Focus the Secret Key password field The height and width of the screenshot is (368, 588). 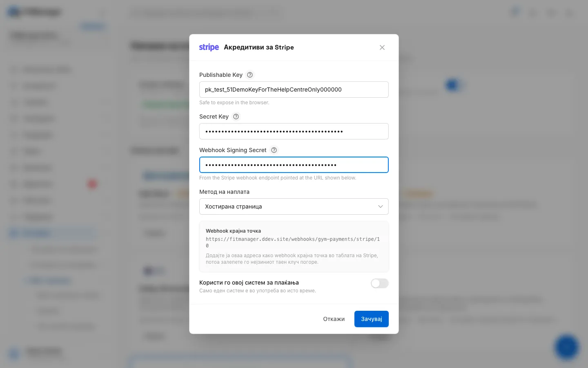pyautogui.click(x=294, y=131)
